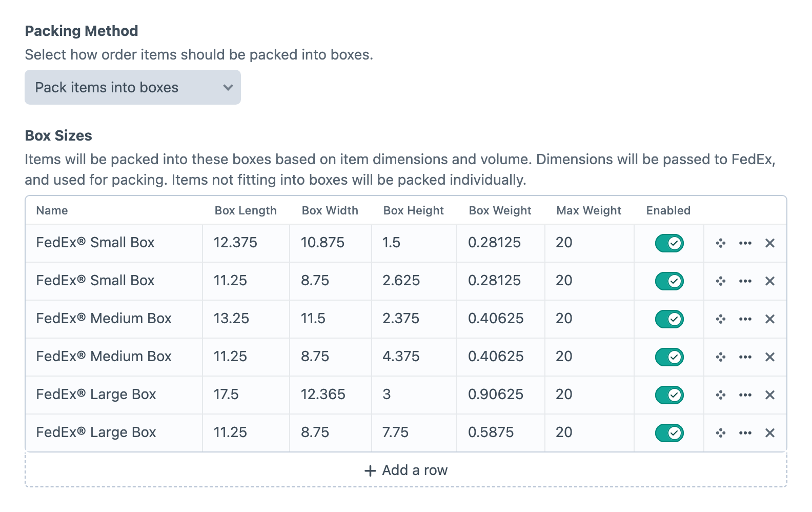Click the move handle for the 13.25 Medium Box
This screenshot has height=512, width=812.
pyautogui.click(x=721, y=319)
